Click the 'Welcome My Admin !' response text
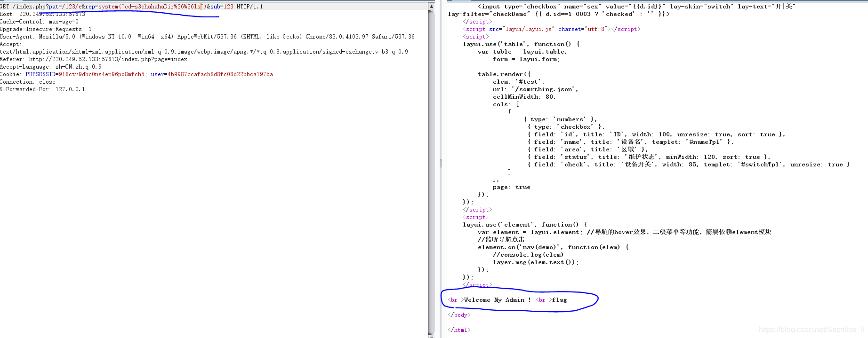 (497, 300)
